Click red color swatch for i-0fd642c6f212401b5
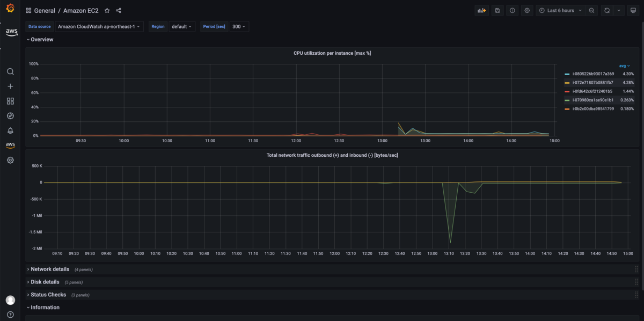The image size is (644, 321). click(567, 92)
